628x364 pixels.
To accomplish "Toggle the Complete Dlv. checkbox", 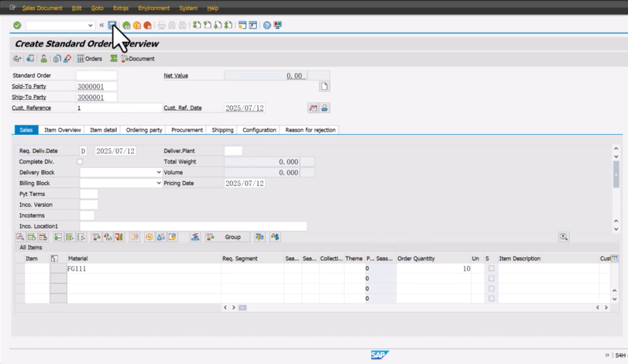I will (x=80, y=162).
